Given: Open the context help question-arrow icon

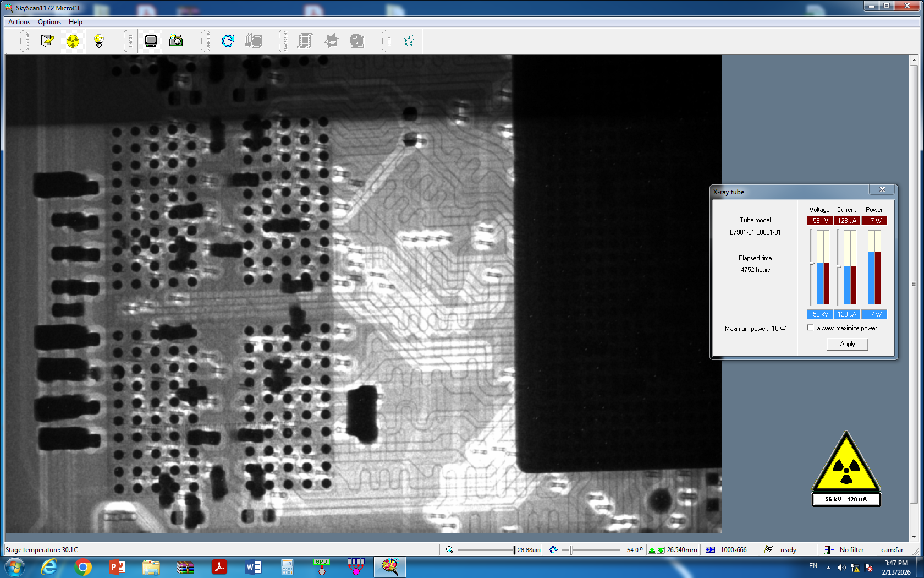Looking at the screenshot, I should coord(408,41).
